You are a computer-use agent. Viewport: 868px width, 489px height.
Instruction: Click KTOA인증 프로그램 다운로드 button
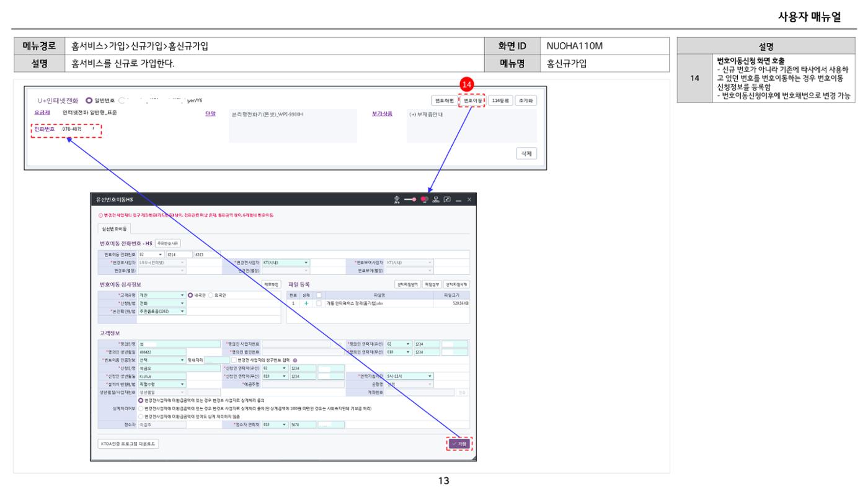point(128,444)
